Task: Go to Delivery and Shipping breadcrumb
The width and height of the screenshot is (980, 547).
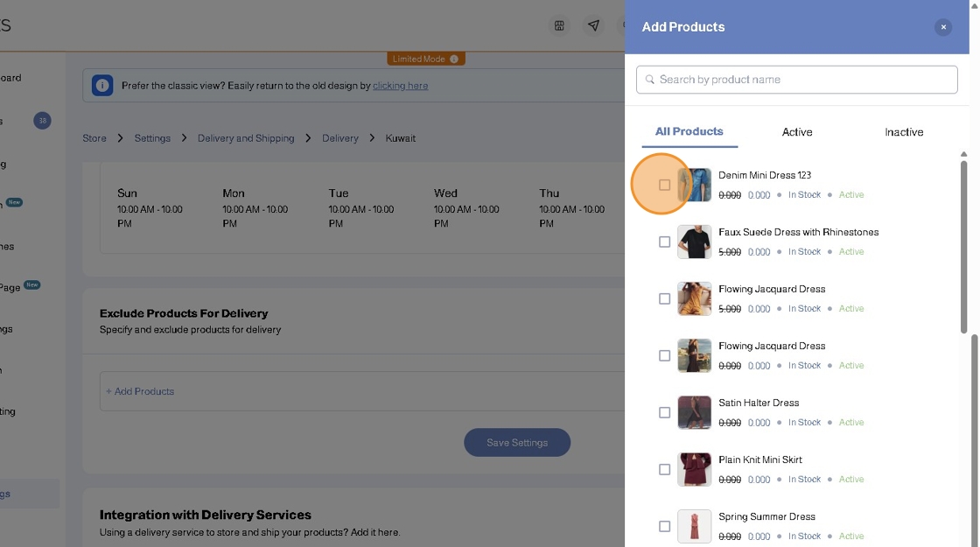Action: (246, 138)
